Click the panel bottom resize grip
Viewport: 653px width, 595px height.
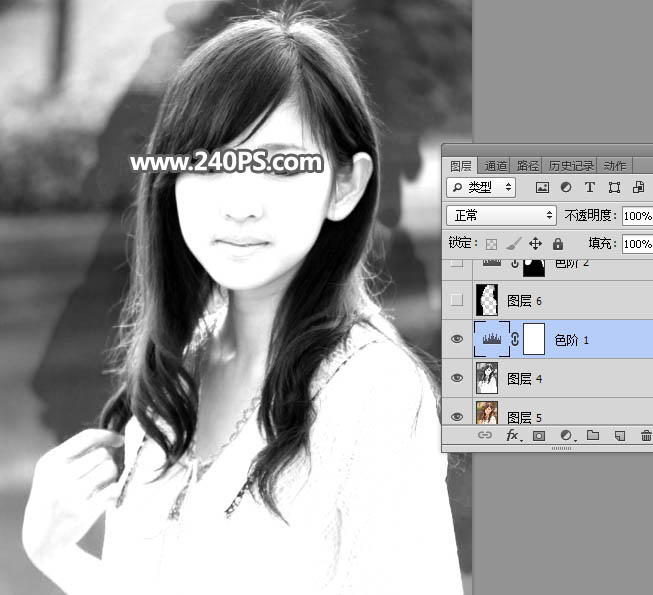point(561,448)
